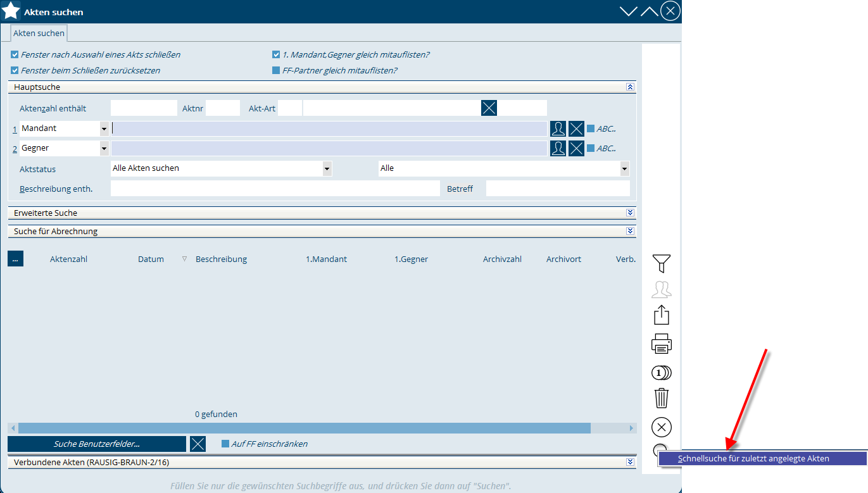The image size is (868, 493).
Task: Clear the Gegner field with X icon
Action: (x=576, y=148)
